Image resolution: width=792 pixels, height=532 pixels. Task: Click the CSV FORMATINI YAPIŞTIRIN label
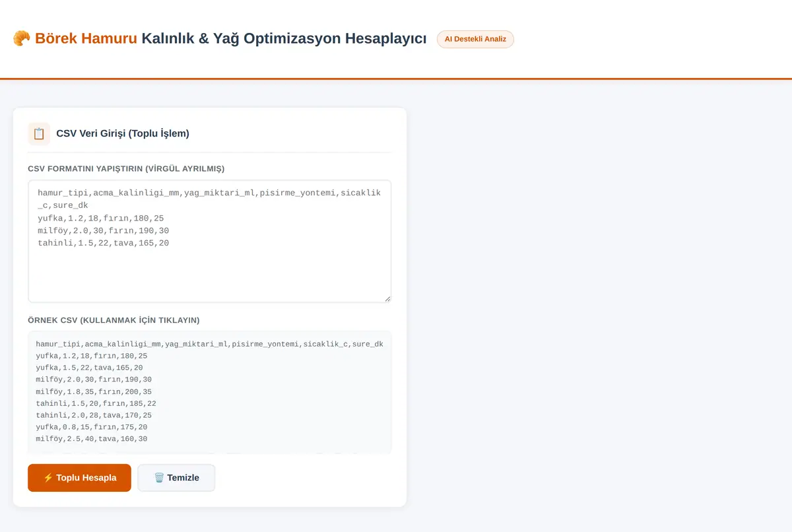pos(126,169)
